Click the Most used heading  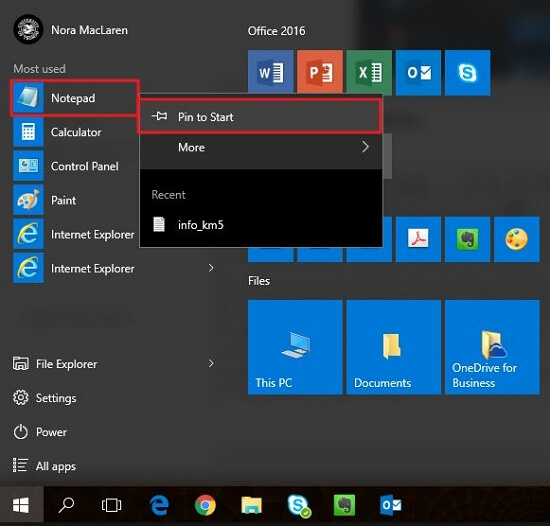pyautogui.click(x=39, y=69)
